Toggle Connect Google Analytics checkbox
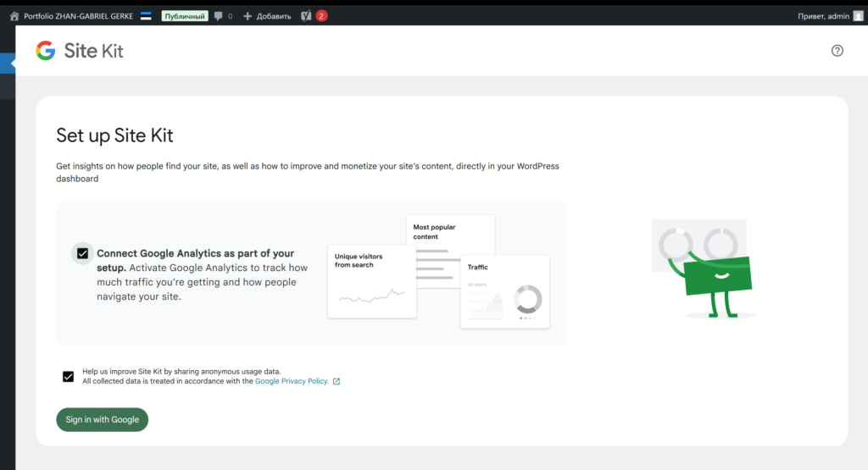This screenshot has height=470, width=868. point(82,253)
